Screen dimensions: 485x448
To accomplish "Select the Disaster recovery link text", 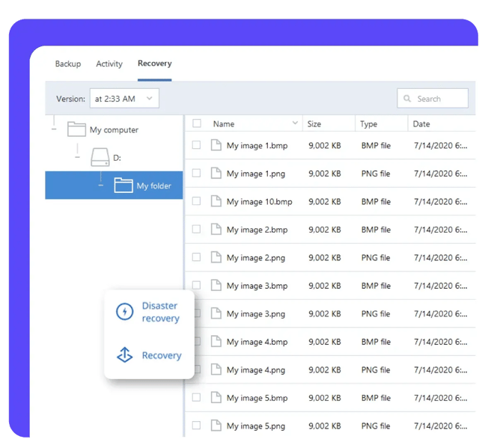I will [161, 312].
